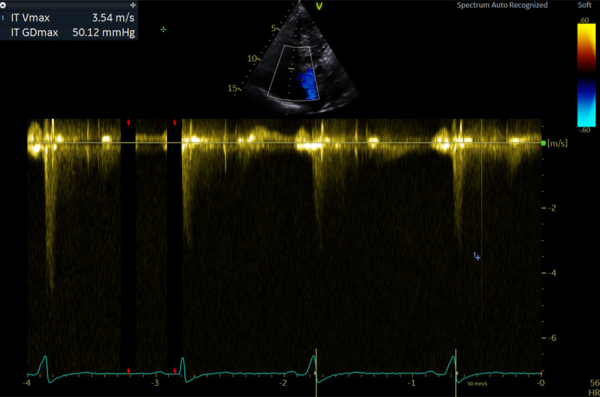Image resolution: width=600 pixels, height=397 pixels.
Task: Click the depth marker labeled 10
Action: pos(252,59)
